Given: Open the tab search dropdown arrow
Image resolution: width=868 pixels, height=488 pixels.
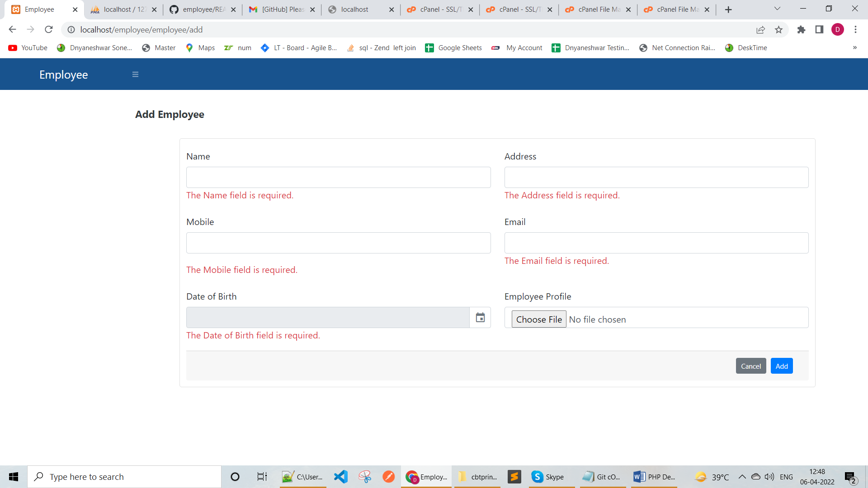Looking at the screenshot, I should (777, 9).
